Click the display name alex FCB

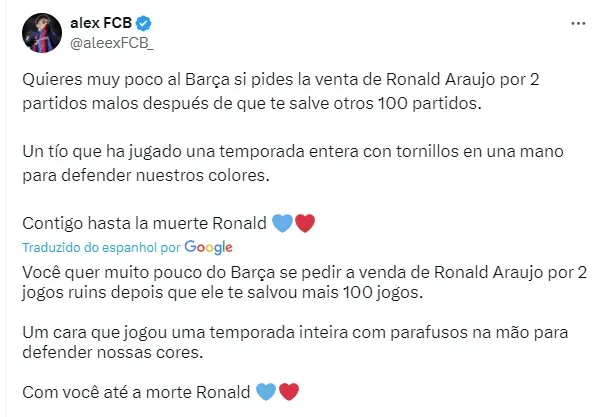(101, 23)
